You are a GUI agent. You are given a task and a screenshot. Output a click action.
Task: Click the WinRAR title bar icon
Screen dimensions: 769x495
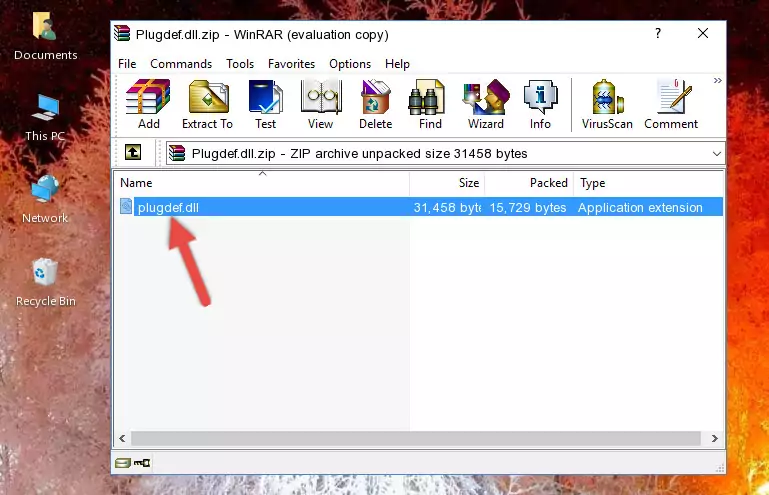click(122, 34)
